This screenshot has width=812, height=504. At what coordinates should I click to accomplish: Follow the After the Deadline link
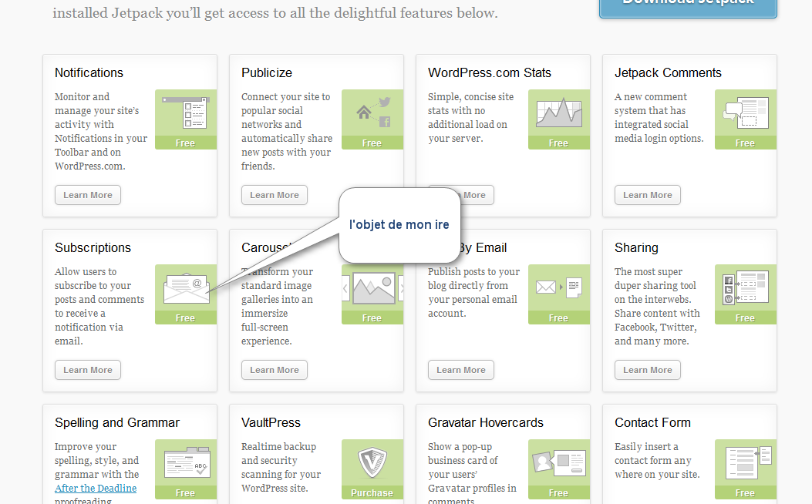(96, 488)
